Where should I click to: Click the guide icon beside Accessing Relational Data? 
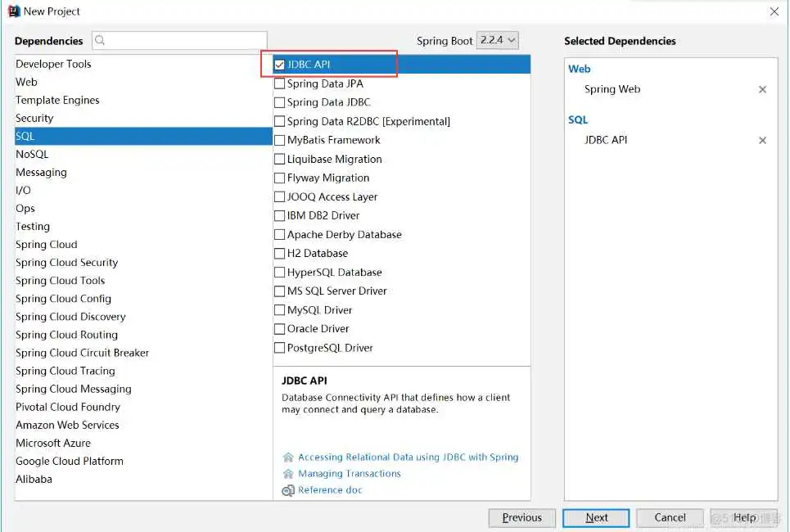coord(287,458)
